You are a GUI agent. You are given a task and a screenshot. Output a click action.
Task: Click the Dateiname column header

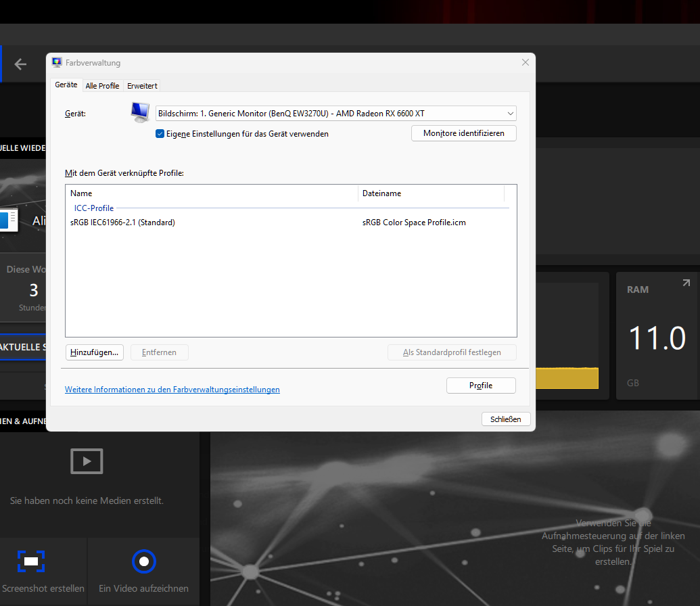[431, 193]
